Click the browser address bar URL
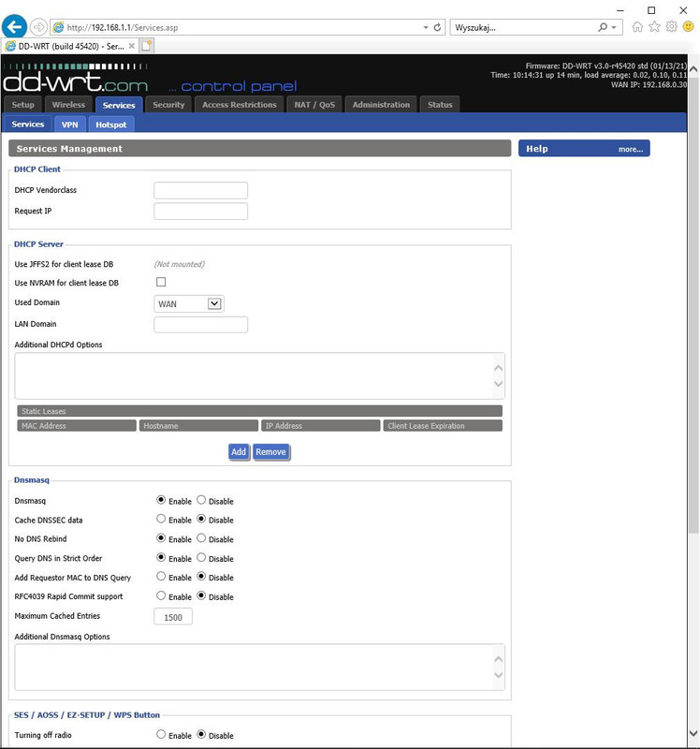700x749 pixels. coord(123,28)
